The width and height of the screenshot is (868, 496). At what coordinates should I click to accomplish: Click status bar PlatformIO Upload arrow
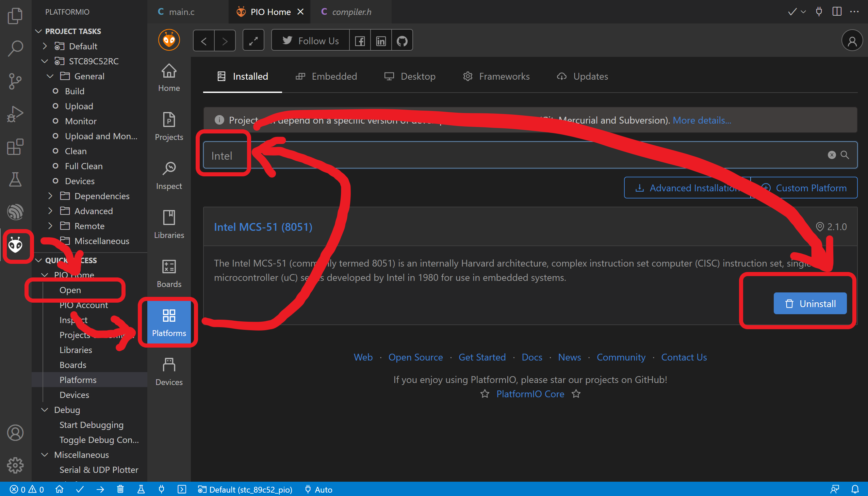(100, 490)
